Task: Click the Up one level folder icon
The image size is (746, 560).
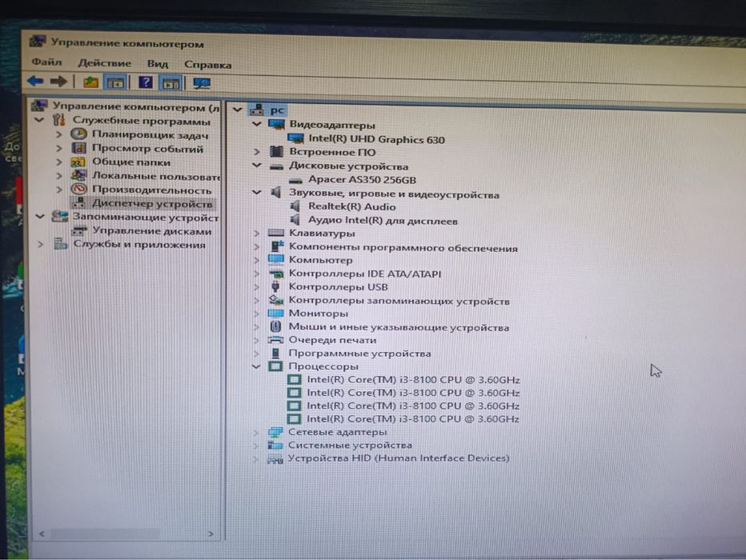Action: pos(90,82)
